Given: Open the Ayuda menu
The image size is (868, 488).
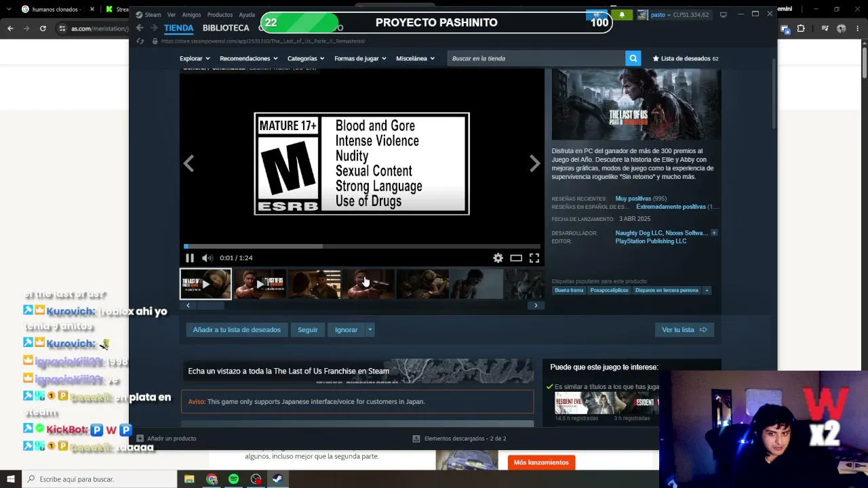Looking at the screenshot, I should pyautogui.click(x=247, y=14).
